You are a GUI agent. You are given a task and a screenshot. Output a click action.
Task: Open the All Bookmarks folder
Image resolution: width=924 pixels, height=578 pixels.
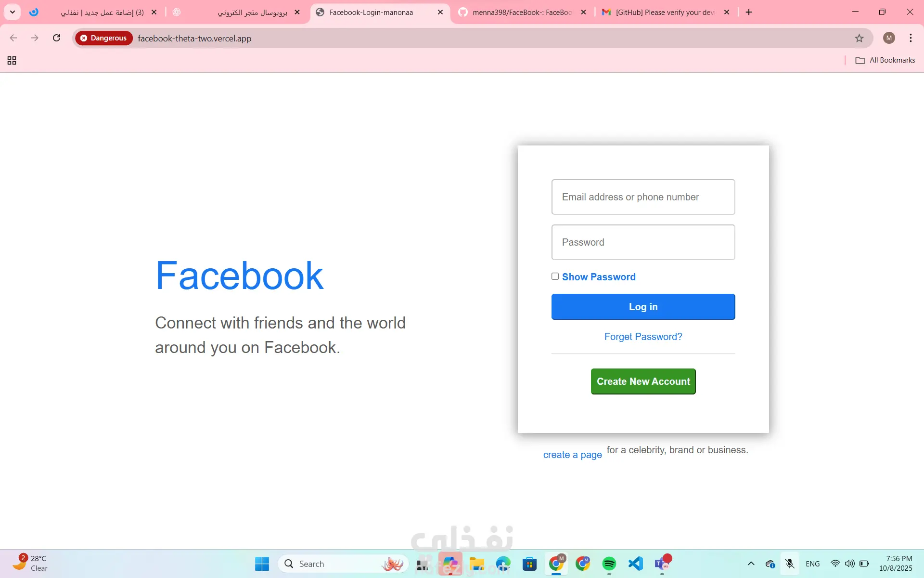coord(885,60)
